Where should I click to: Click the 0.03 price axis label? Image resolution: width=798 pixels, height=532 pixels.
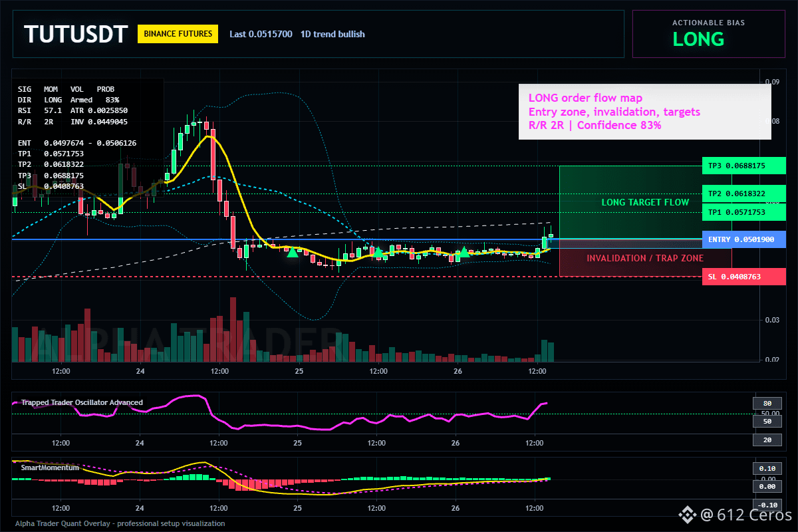coord(772,320)
